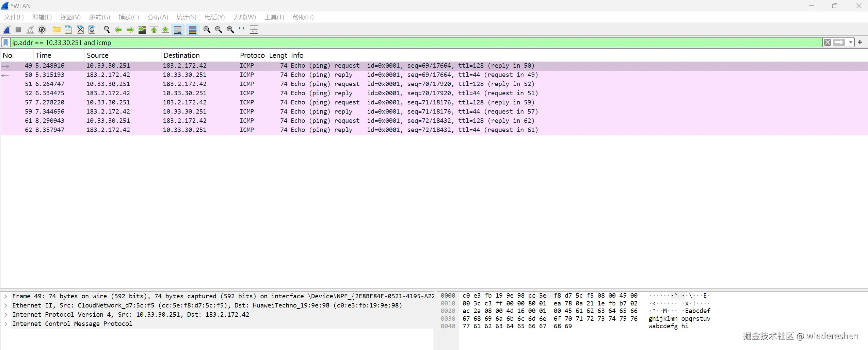
Task: Go back in packet history
Action: [x=118, y=30]
